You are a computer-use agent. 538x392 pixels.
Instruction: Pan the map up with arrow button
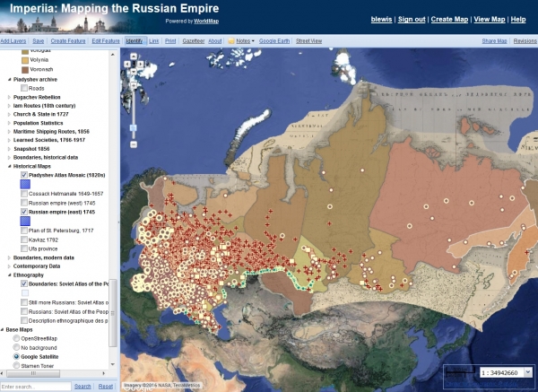point(134,57)
